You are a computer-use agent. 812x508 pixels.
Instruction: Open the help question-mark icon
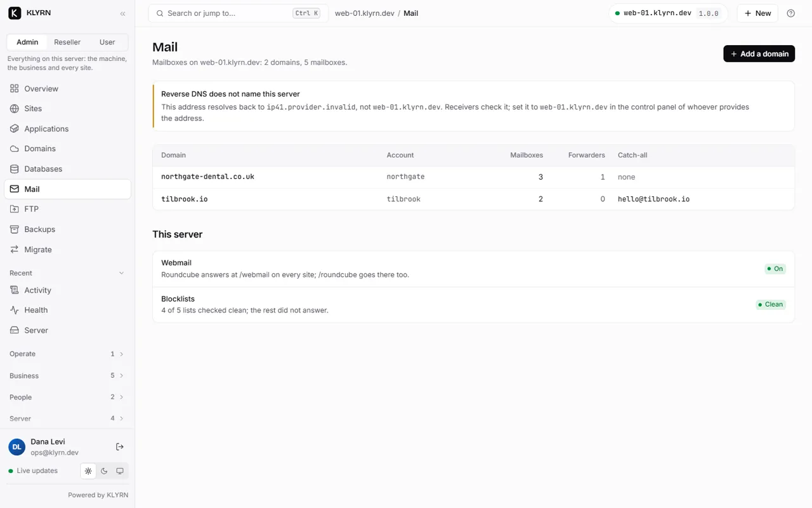click(x=790, y=13)
